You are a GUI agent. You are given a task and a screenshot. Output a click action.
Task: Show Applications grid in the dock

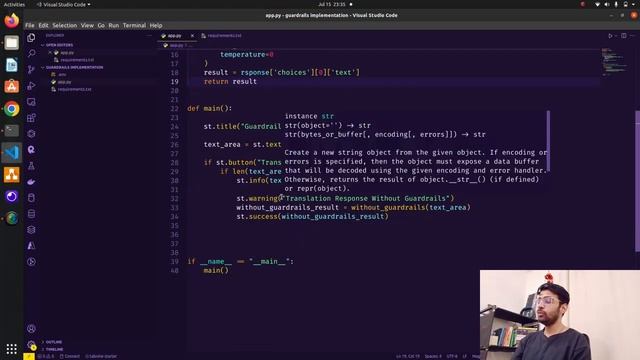coord(11,349)
